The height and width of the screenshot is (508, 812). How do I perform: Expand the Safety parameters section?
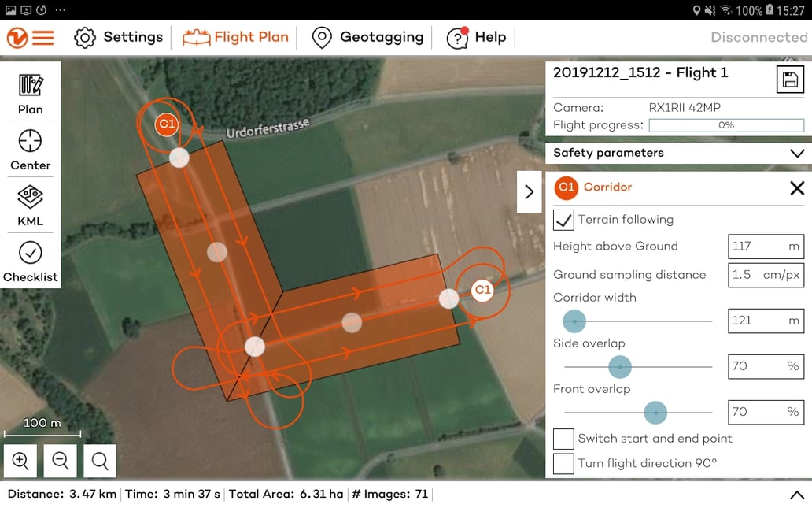coord(796,153)
